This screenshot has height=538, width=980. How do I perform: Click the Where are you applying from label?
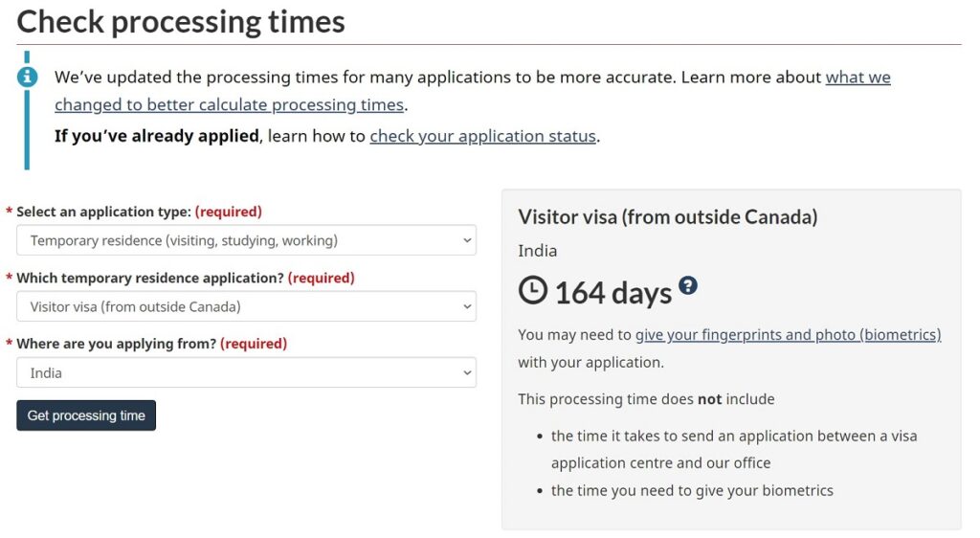[116, 343]
